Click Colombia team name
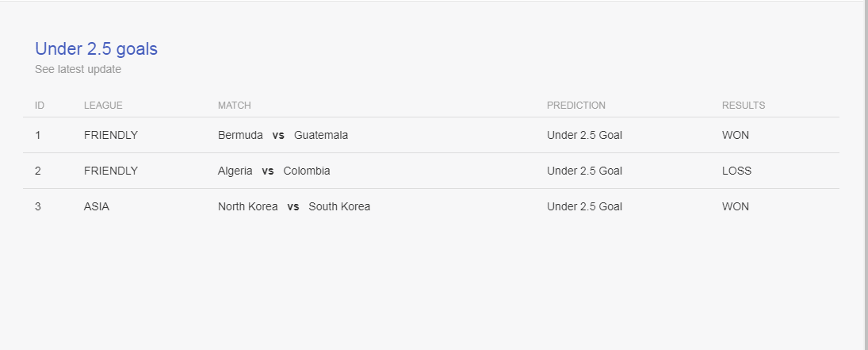Screen dimensions: 868x350 pos(307,171)
